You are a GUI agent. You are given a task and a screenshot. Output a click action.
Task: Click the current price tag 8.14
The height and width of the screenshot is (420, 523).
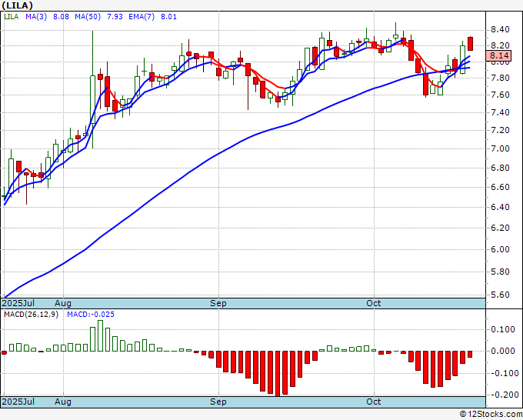click(x=498, y=55)
